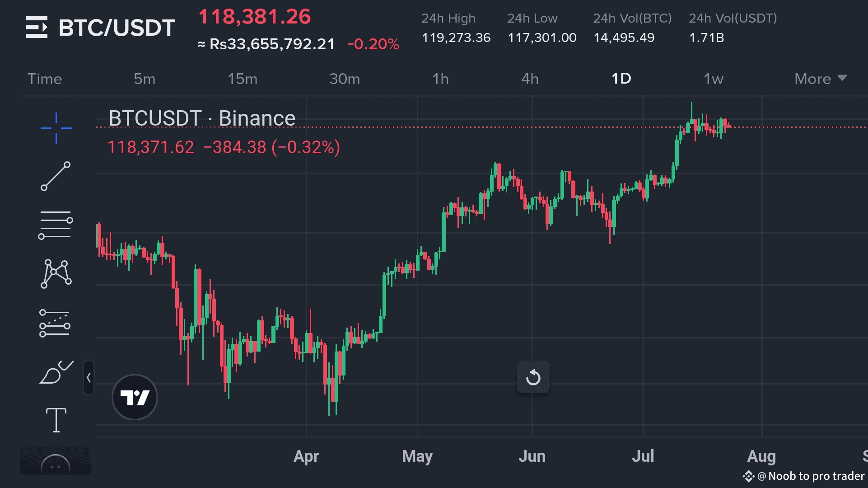This screenshot has height=488, width=868.
Task: Select the 1w interval
Action: point(713,79)
